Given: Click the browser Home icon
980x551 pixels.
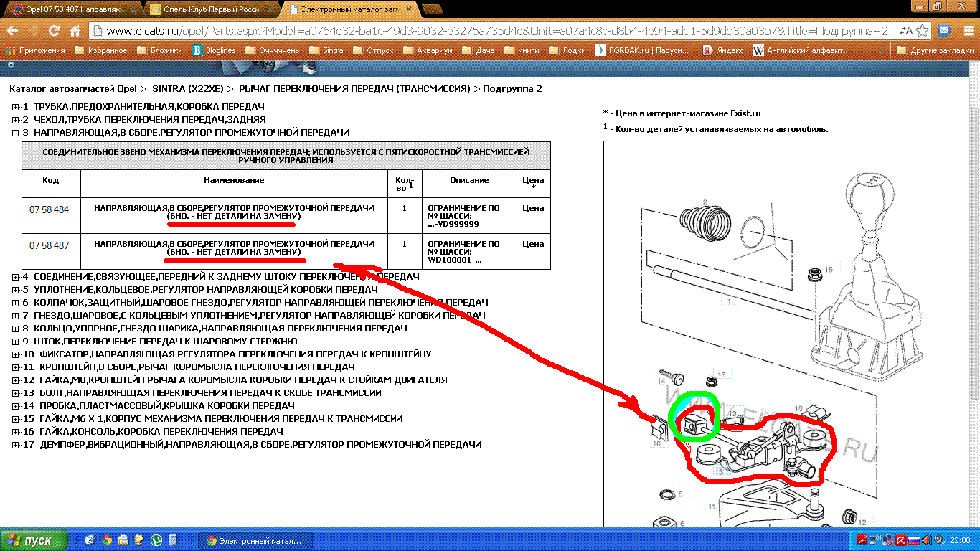Looking at the screenshot, I should point(75,32).
